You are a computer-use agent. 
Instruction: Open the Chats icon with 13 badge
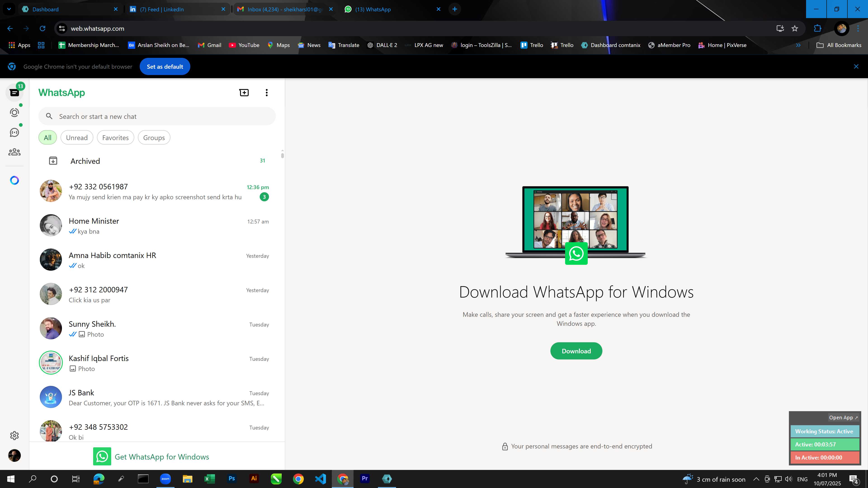(x=14, y=93)
